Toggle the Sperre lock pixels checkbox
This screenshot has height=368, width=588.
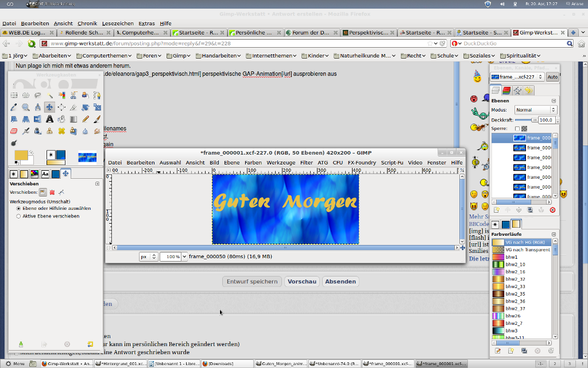[517, 128]
